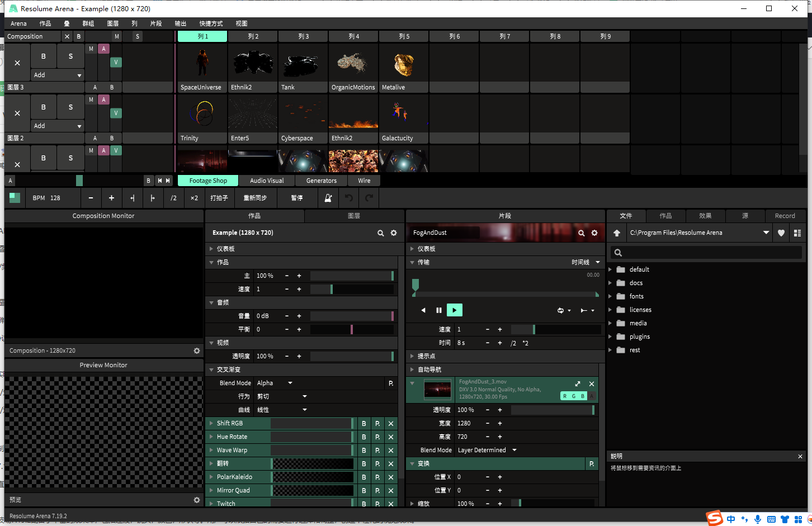812x526 pixels.
Task: Toggle the pink A button on layer 3
Action: pyautogui.click(x=103, y=49)
